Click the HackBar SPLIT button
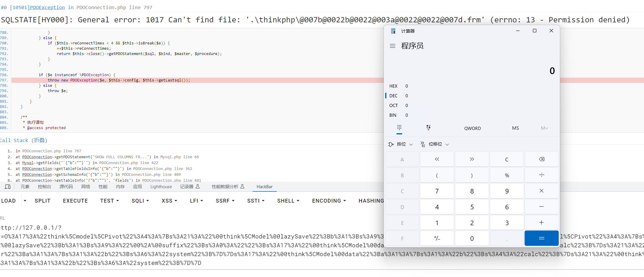This screenshot has width=644, height=277. coord(42,201)
